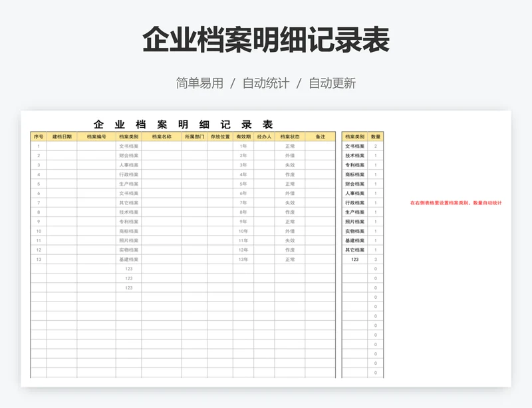
Task: Click bold 专利档案 in summary table
Action: [x=354, y=165]
